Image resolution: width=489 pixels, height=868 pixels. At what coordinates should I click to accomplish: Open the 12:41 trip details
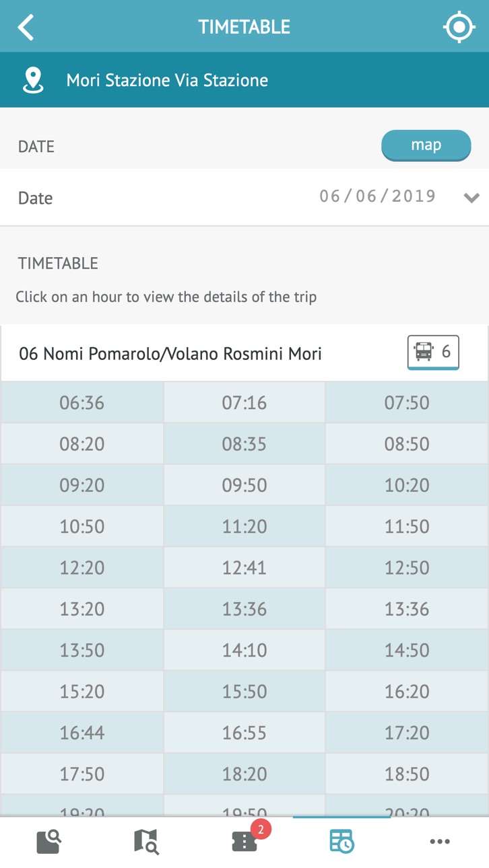tap(244, 567)
